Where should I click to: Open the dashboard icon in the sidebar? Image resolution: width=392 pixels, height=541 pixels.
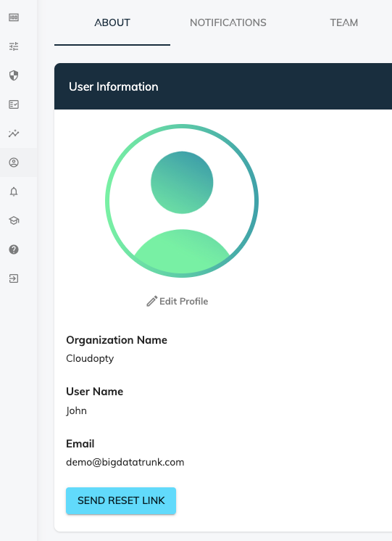pos(14,17)
